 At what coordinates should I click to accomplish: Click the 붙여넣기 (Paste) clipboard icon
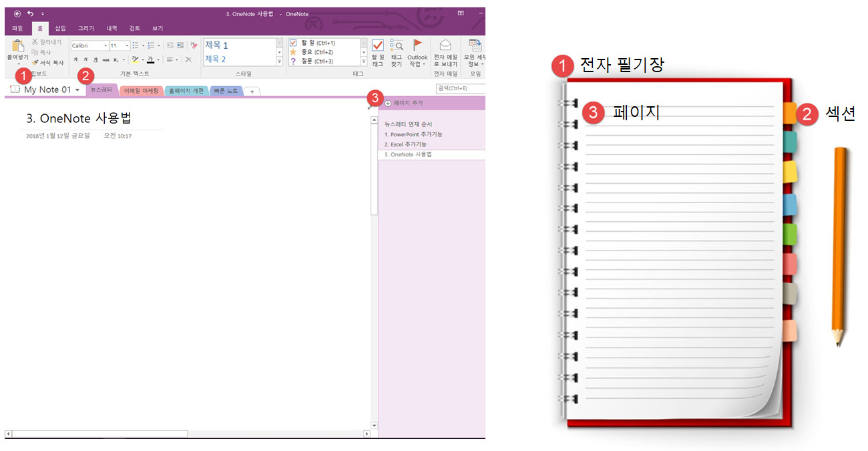(x=18, y=45)
